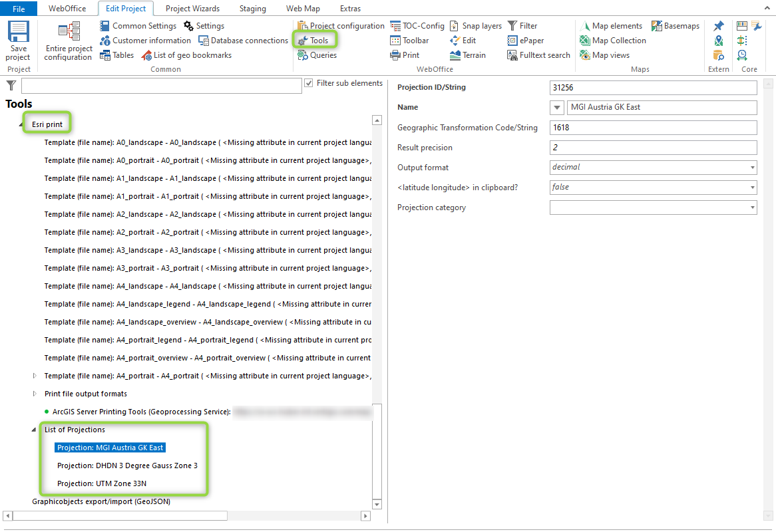Open the Output format dropdown

coord(751,167)
